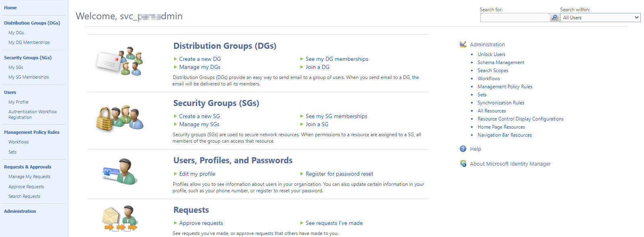The image size is (644, 237).
Task: Select Authentication Workflow Registration in sidebar
Action: click(33, 114)
